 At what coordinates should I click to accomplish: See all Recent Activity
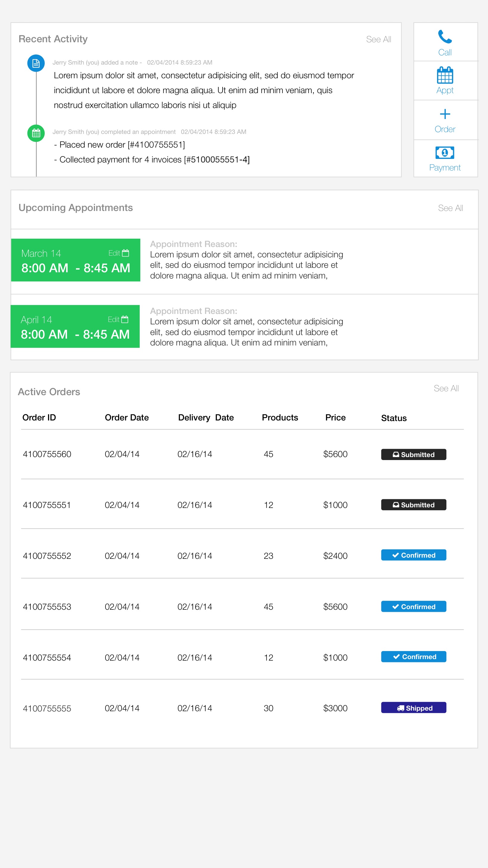point(378,39)
